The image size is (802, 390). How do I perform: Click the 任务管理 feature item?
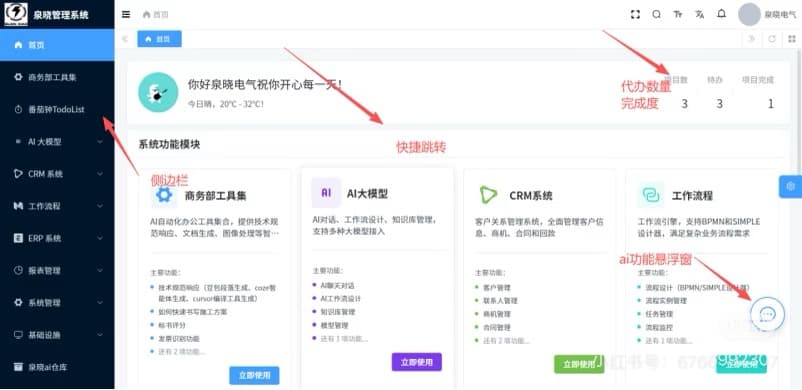[659, 314]
